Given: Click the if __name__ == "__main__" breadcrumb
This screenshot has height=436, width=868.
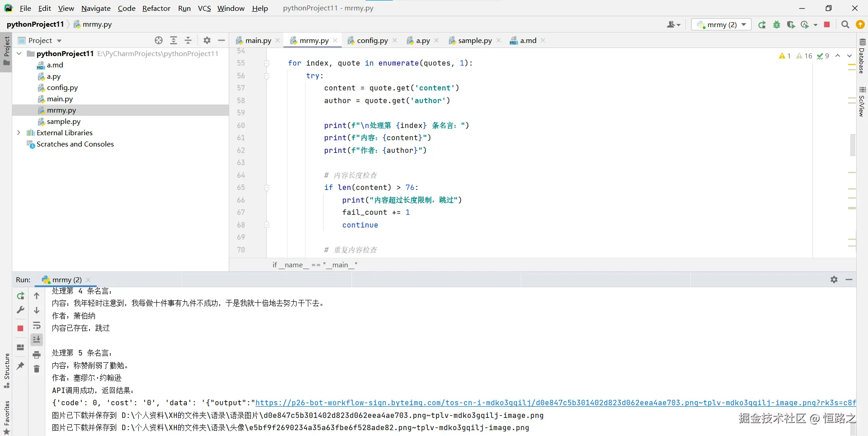Looking at the screenshot, I should 315,265.
